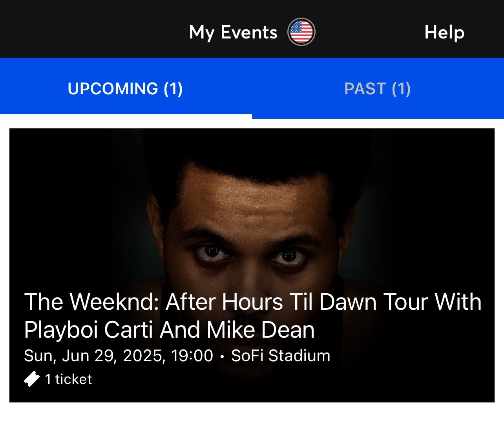Viewport: 504px width, 426px height.
Task: Switch to the PAST (1) tab
Action: pyautogui.click(x=378, y=89)
